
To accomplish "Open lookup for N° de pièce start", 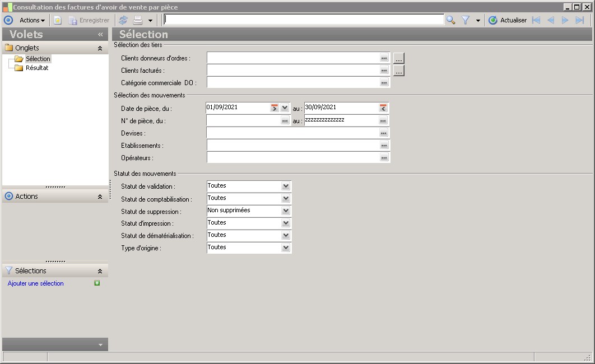I will [x=285, y=120].
